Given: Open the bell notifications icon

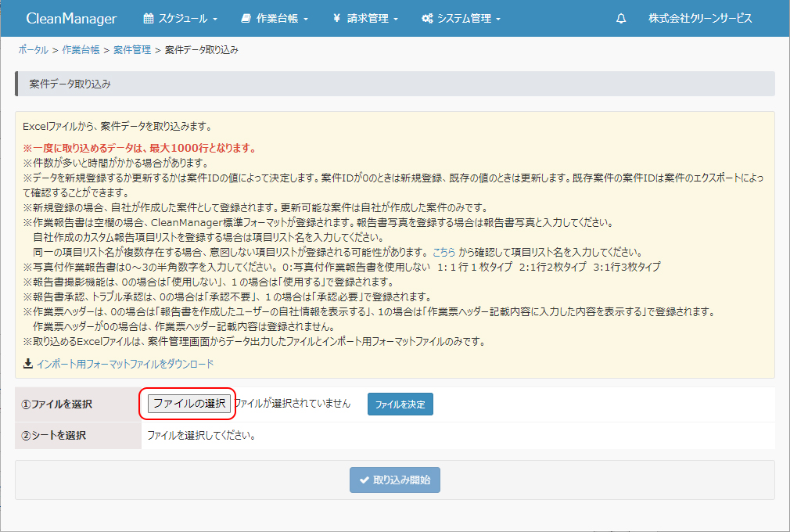Looking at the screenshot, I should point(621,19).
